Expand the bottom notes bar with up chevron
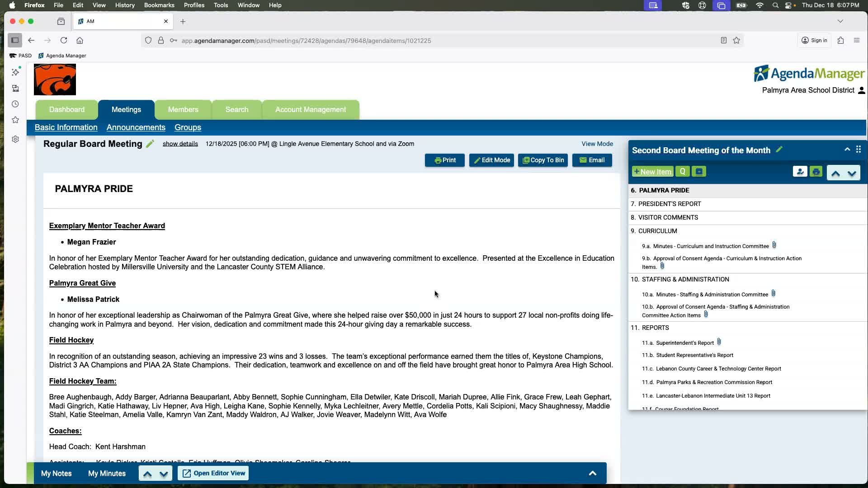Viewport: 868px width, 488px height. tap(592, 473)
